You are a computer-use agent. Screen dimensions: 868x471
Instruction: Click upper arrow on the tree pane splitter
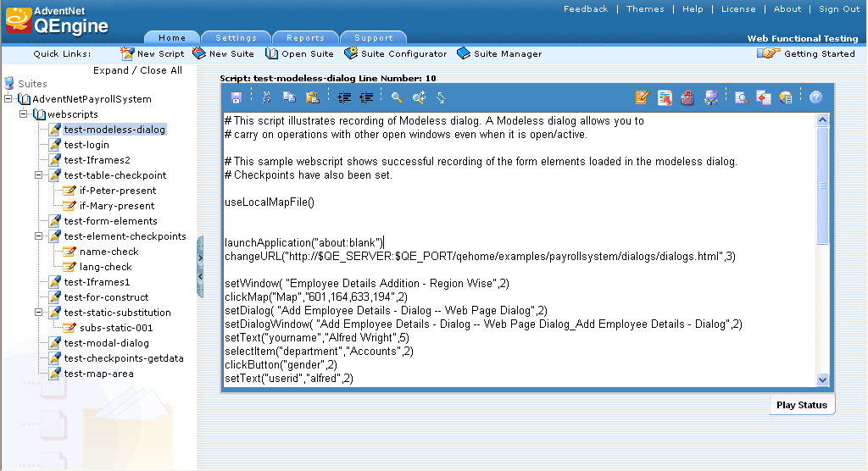(200, 258)
